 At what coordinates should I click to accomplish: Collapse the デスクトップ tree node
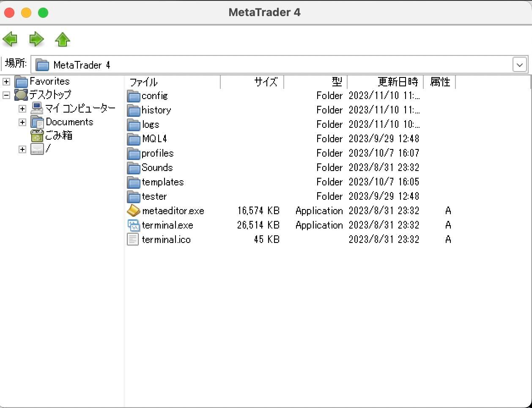coord(6,95)
